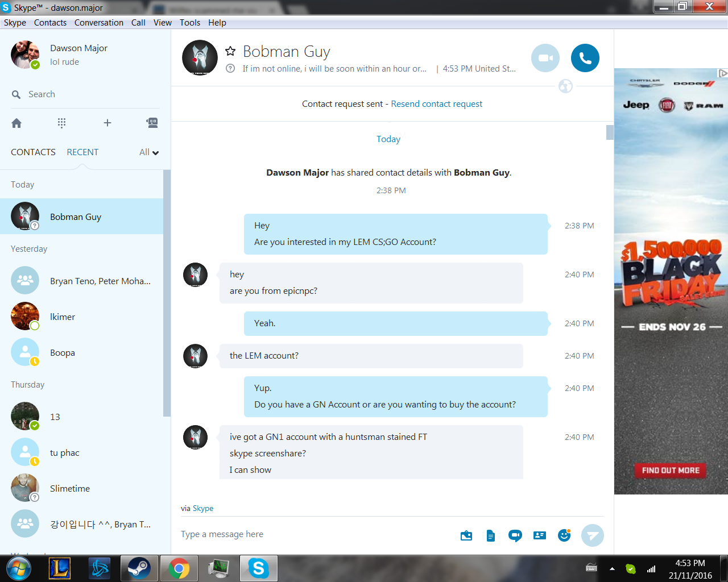Click the send message button
Screen dimensions: 728x582
593,535
